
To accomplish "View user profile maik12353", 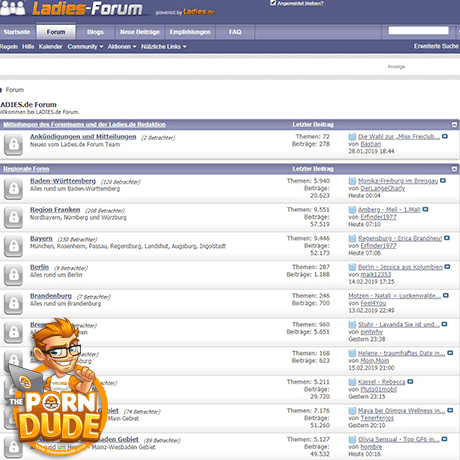I will click(x=376, y=274).
